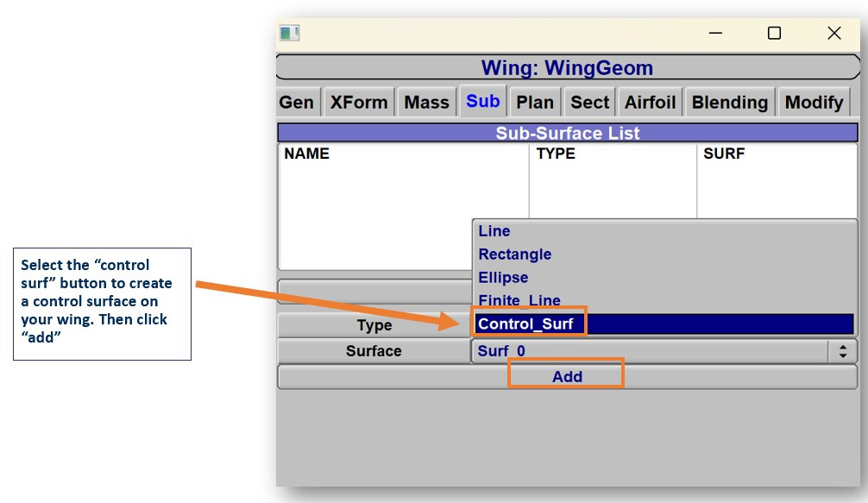Select the Sub tab
Image resolution: width=868 pixels, height=503 pixels.
pos(483,102)
